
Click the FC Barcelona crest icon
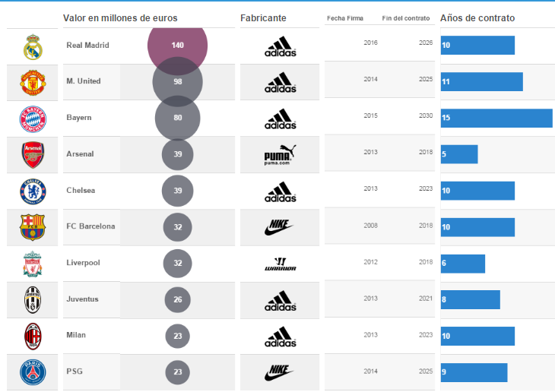tap(33, 226)
